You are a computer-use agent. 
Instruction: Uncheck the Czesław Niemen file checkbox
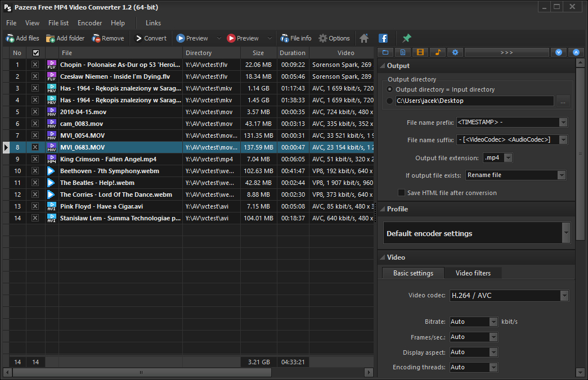click(x=35, y=76)
